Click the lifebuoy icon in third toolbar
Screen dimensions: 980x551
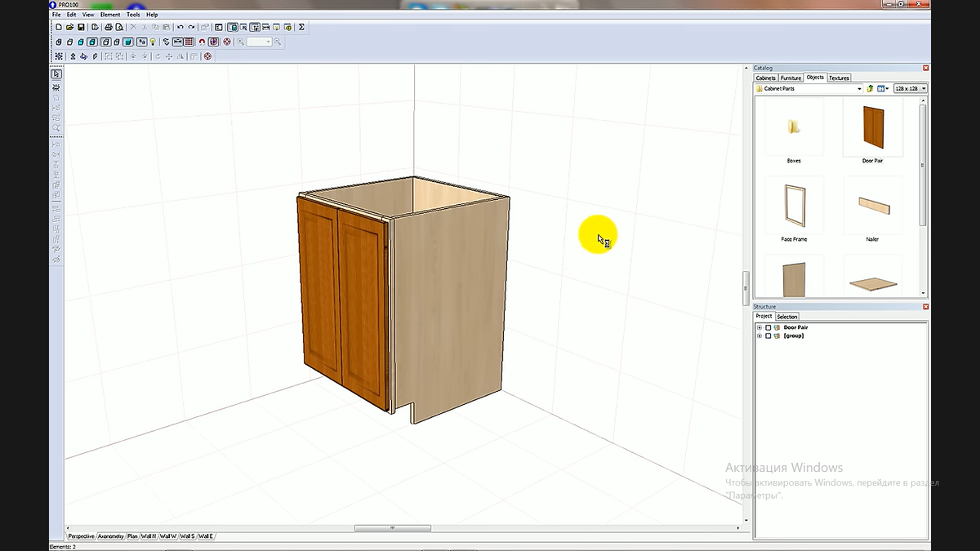click(207, 56)
